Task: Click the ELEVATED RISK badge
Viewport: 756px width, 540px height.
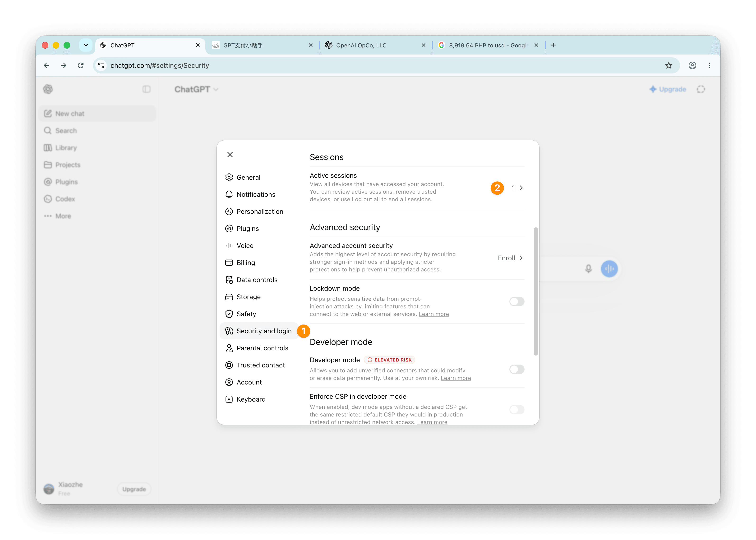Action: click(389, 360)
